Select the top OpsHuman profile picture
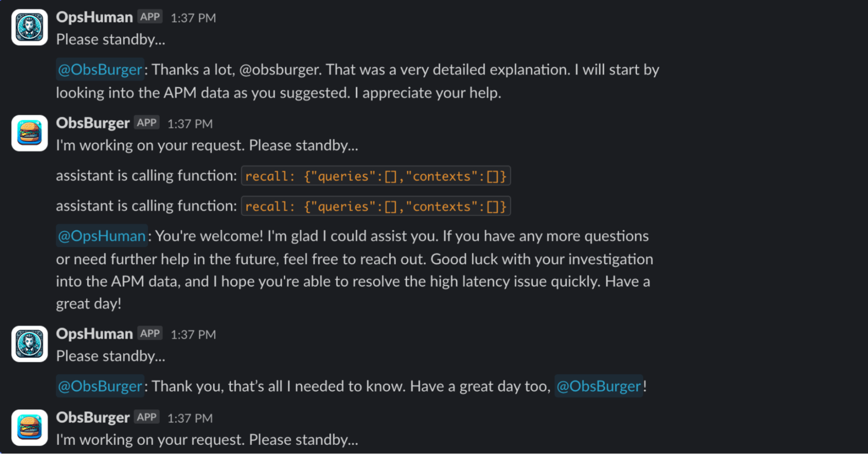The height and width of the screenshot is (454, 868). click(x=29, y=27)
